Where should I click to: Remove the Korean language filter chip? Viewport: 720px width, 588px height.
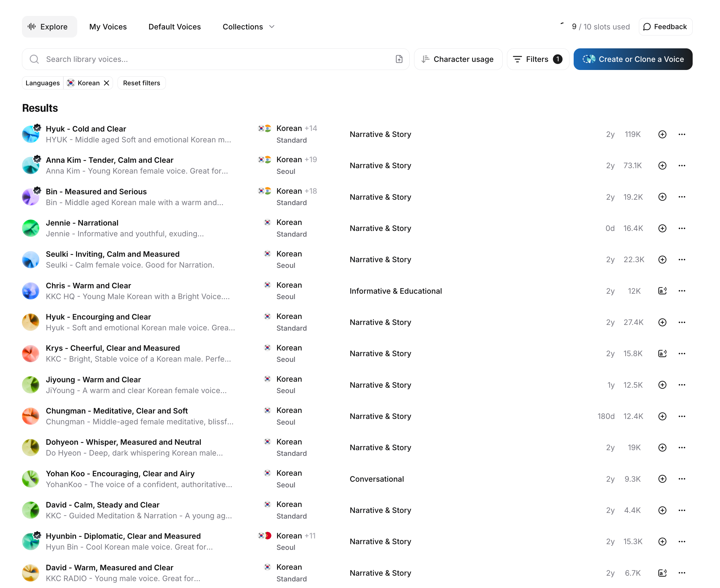106,83
